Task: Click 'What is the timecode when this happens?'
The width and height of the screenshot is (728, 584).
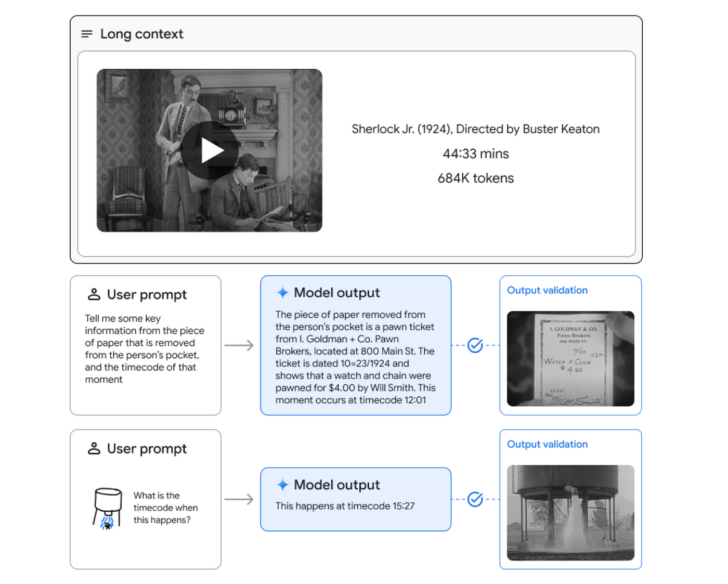Action: click(x=165, y=508)
